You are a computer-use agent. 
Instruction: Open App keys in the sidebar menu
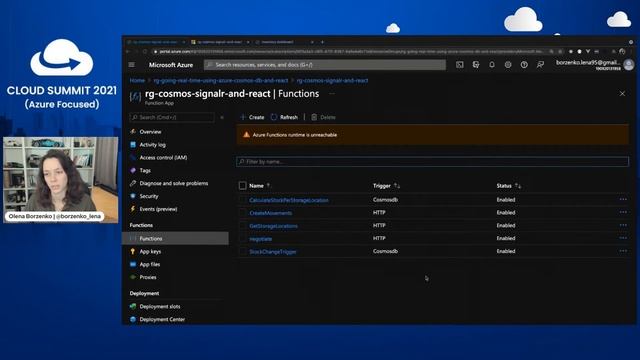click(150, 251)
